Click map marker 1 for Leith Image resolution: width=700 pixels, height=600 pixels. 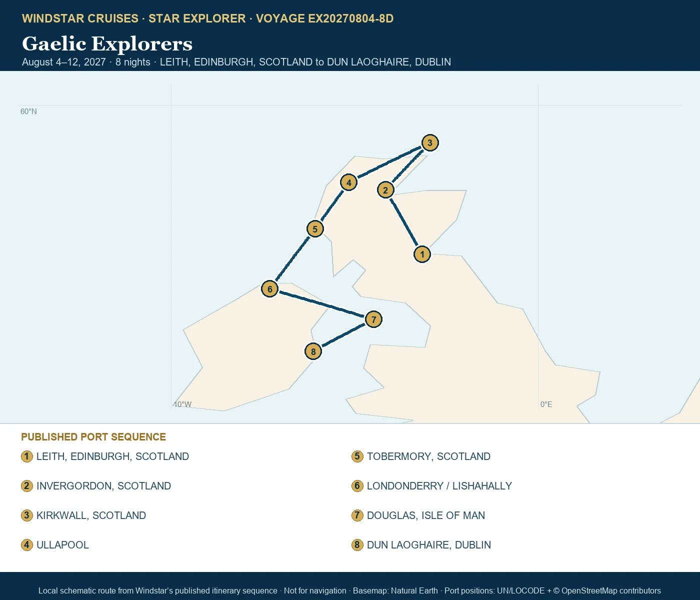pyautogui.click(x=422, y=254)
